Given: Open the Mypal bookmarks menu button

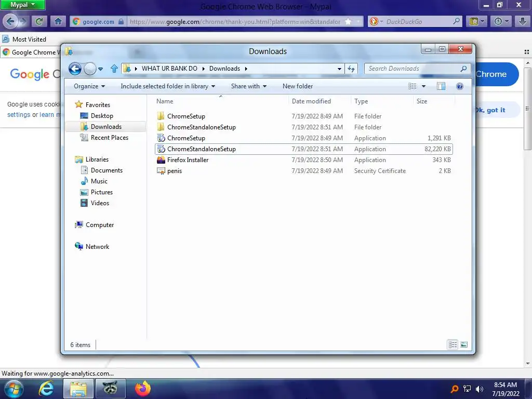Looking at the screenshot, I should coord(477,21).
